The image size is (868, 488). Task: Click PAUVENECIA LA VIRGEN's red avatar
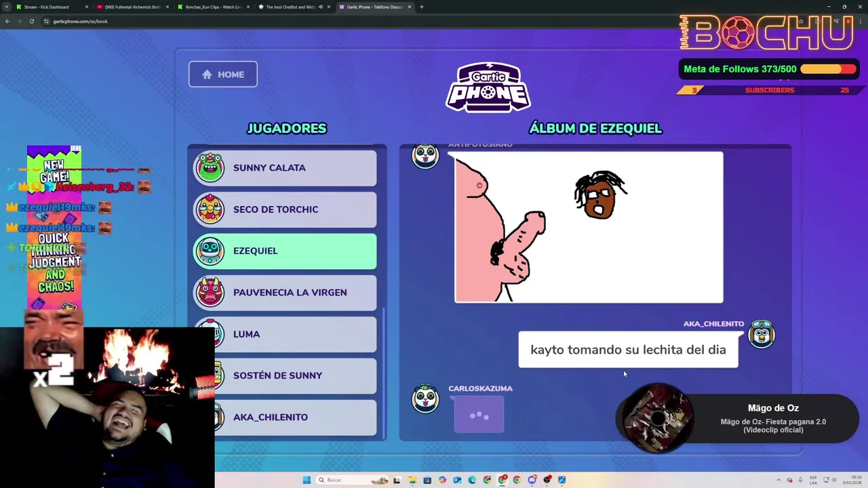click(x=210, y=292)
